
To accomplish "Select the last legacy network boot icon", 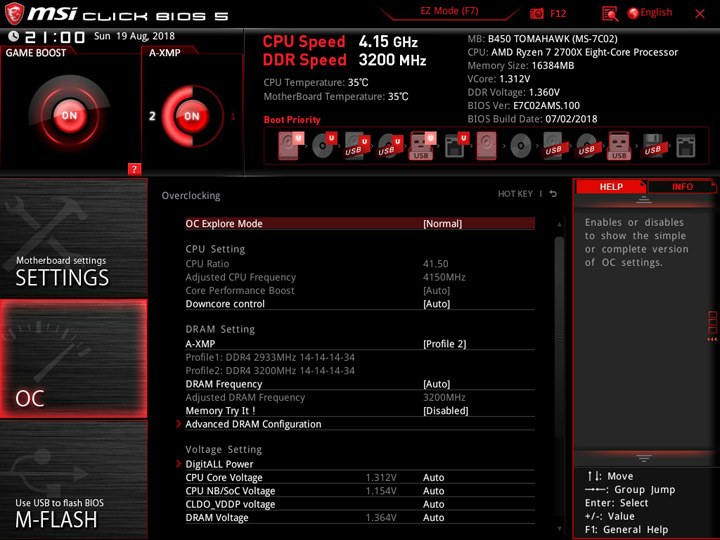I will 686,146.
